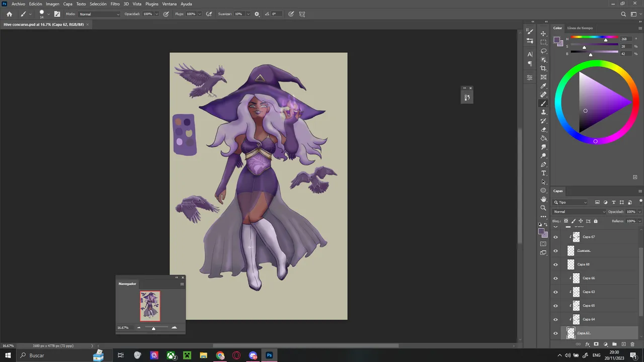Open Google Chrome from taskbar
Viewport: 644px width, 362px height.
[x=220, y=355]
